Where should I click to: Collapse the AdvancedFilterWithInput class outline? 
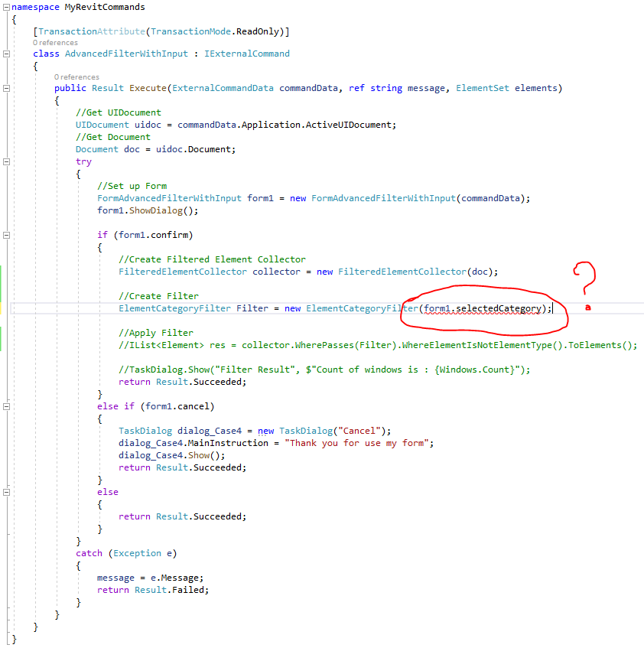6,54
